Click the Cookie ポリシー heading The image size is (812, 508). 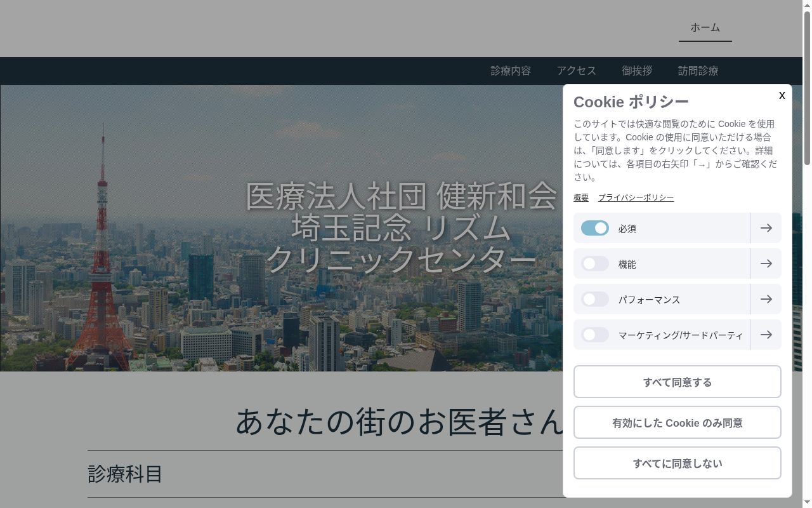click(631, 102)
